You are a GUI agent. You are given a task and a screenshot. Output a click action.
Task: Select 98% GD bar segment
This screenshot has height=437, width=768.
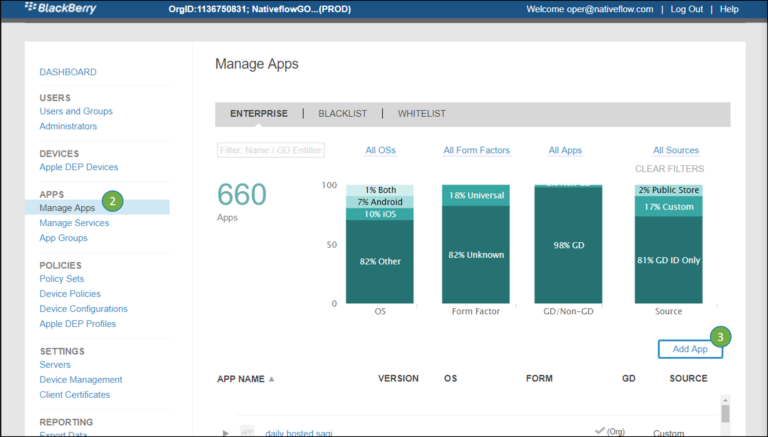coord(568,245)
